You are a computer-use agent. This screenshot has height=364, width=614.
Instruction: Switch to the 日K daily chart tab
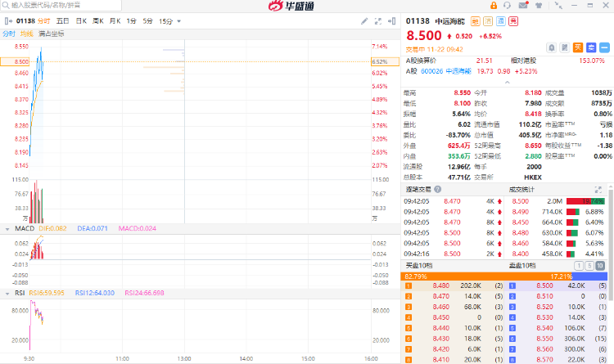pos(81,20)
